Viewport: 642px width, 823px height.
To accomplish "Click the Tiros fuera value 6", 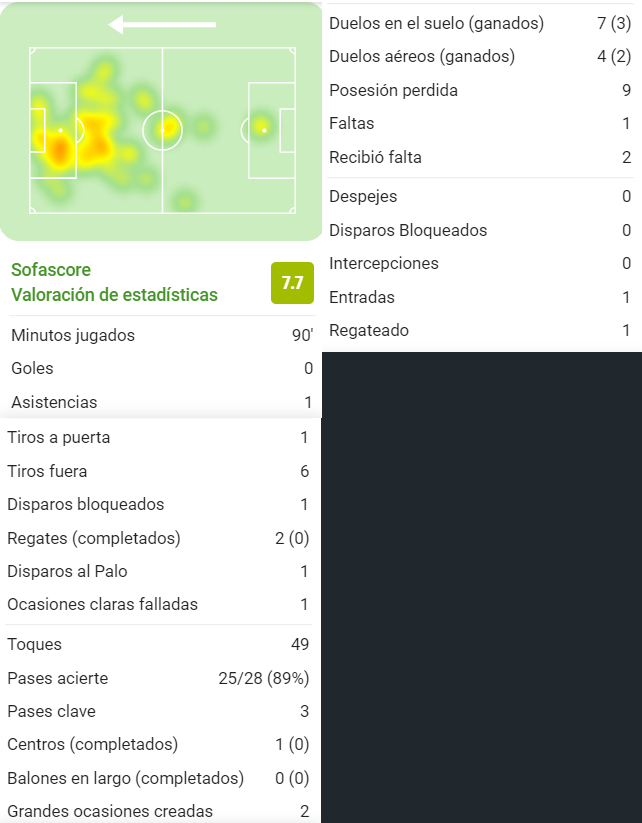I will point(304,471).
